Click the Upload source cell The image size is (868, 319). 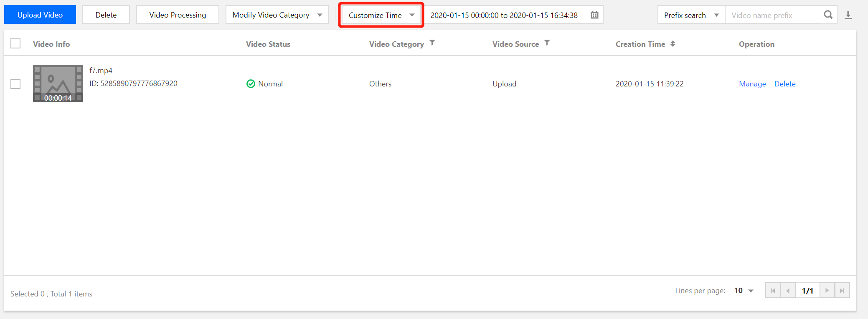click(504, 84)
